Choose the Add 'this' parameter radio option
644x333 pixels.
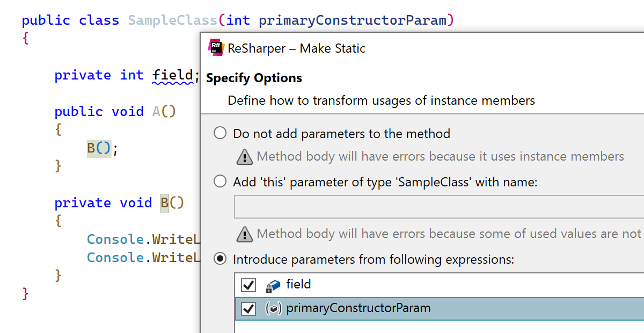220,182
